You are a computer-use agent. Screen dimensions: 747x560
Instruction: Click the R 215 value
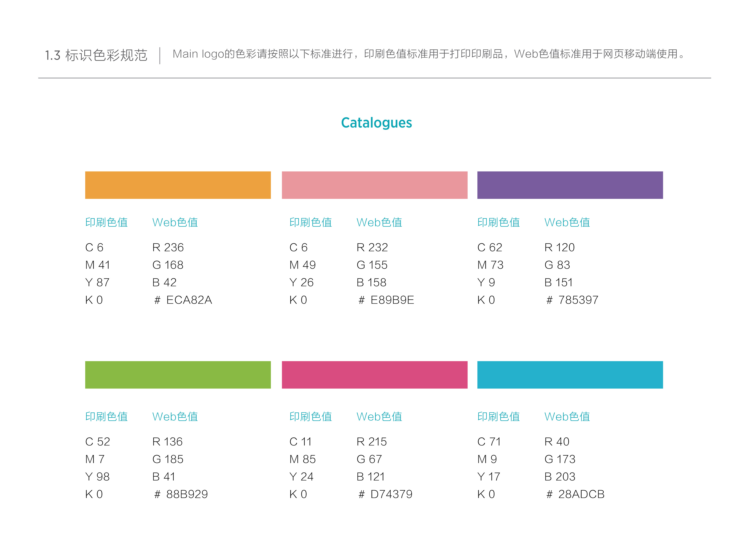point(372,442)
